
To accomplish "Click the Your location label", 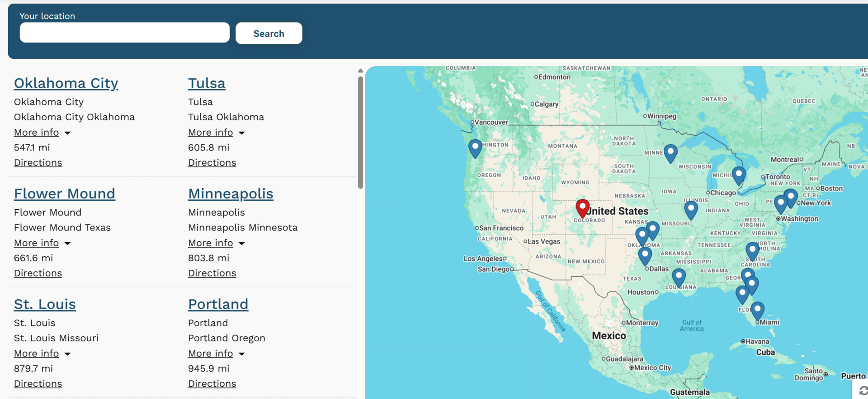I will (x=47, y=16).
